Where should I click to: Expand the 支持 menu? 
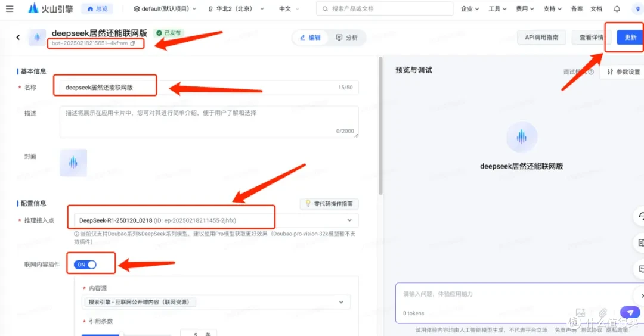pyautogui.click(x=552, y=8)
